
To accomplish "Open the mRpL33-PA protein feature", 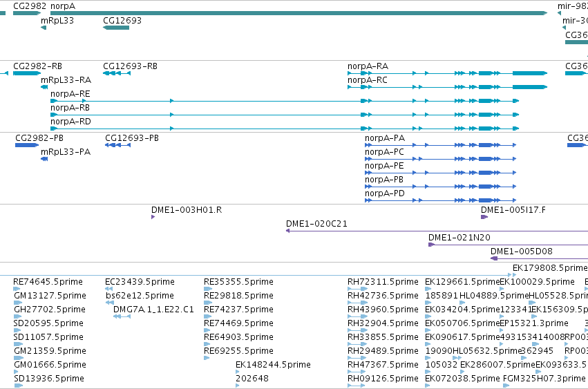I will (44, 159).
